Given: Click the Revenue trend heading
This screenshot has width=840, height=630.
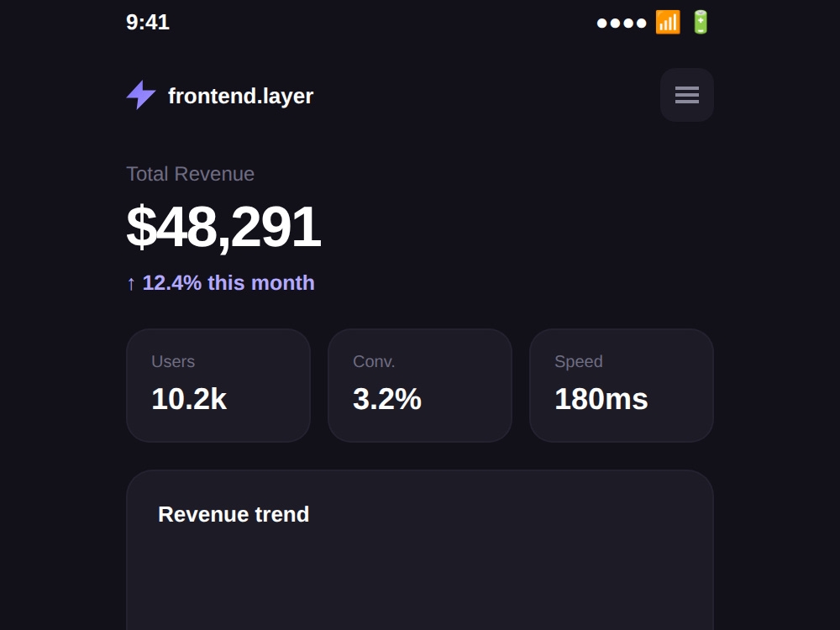Looking at the screenshot, I should pos(234,514).
